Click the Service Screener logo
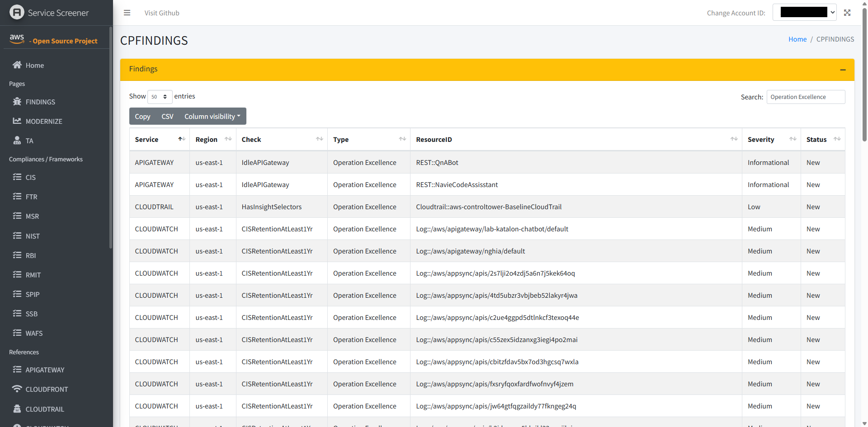Screen dimensions: 868x427 [x=17, y=12]
